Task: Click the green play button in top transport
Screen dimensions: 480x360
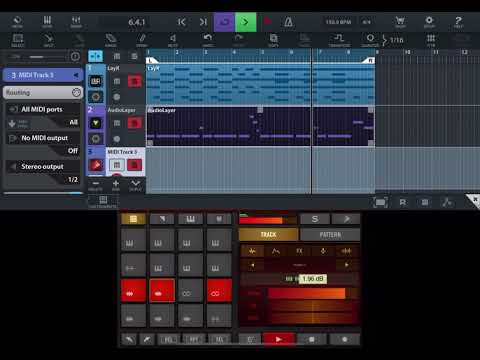Action: pyautogui.click(x=246, y=22)
